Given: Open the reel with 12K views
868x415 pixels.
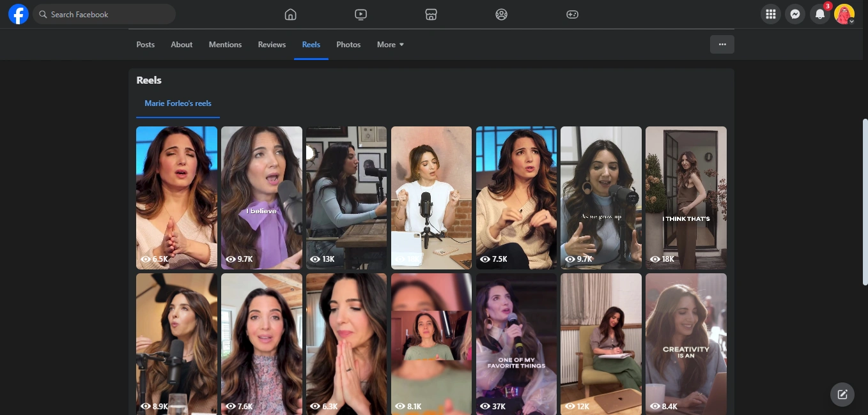Looking at the screenshot, I should coord(601,344).
